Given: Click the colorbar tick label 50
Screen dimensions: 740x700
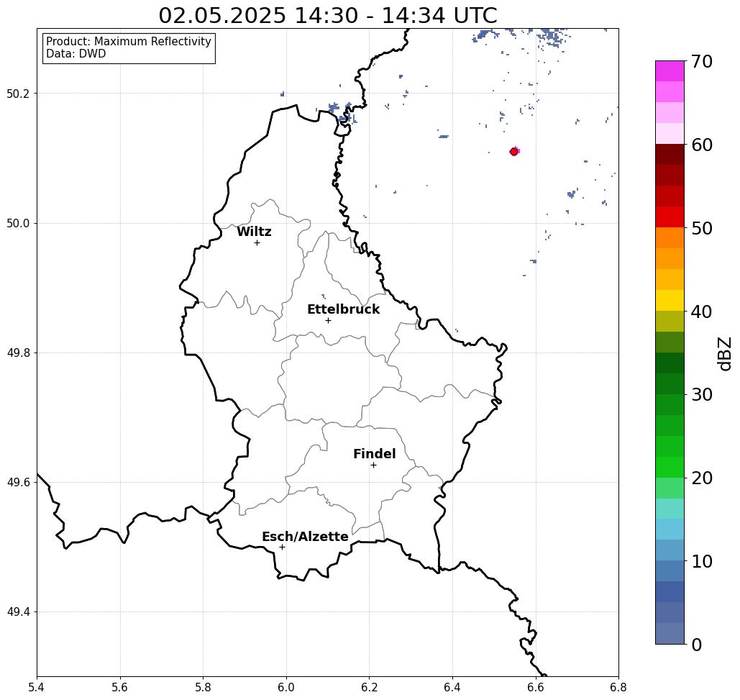Looking at the screenshot, I should point(702,228).
